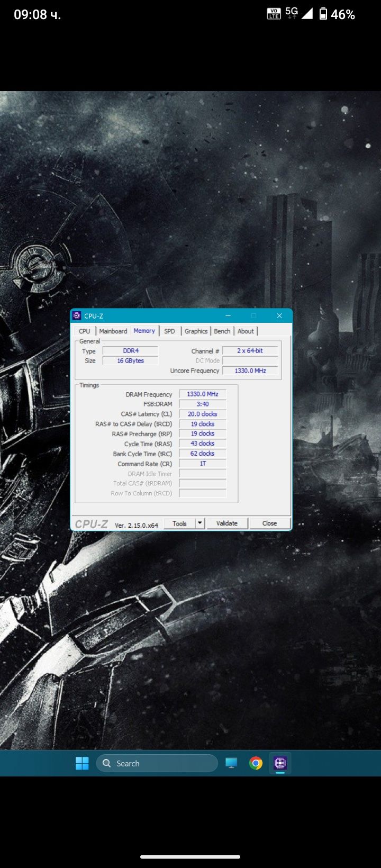Click the tRCD 19 clocks value
The height and width of the screenshot is (868, 381).
tap(203, 424)
